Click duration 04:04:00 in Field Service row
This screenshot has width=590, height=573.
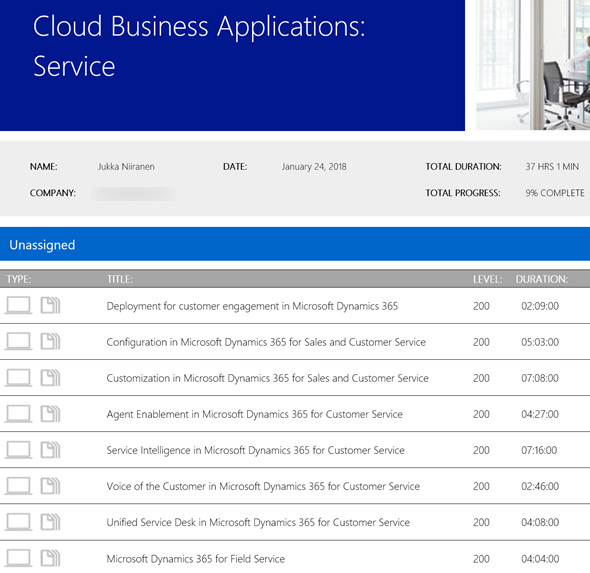[540, 559]
